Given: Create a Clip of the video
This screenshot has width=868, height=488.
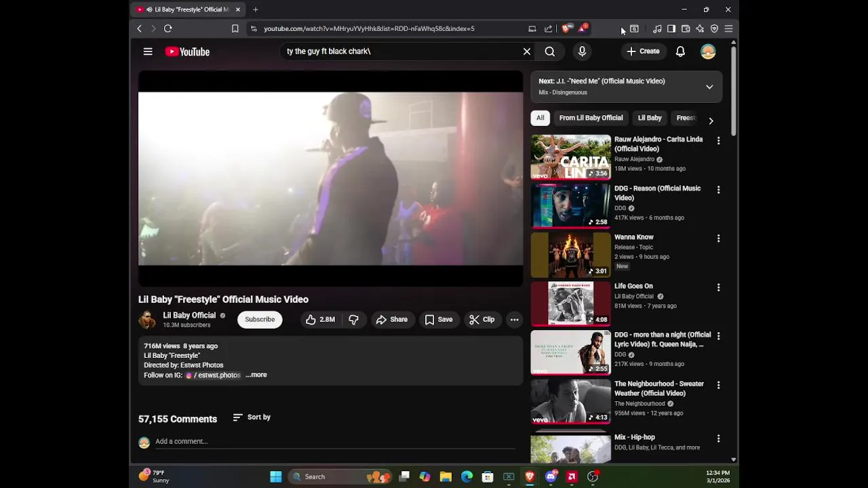Looking at the screenshot, I should (x=482, y=319).
